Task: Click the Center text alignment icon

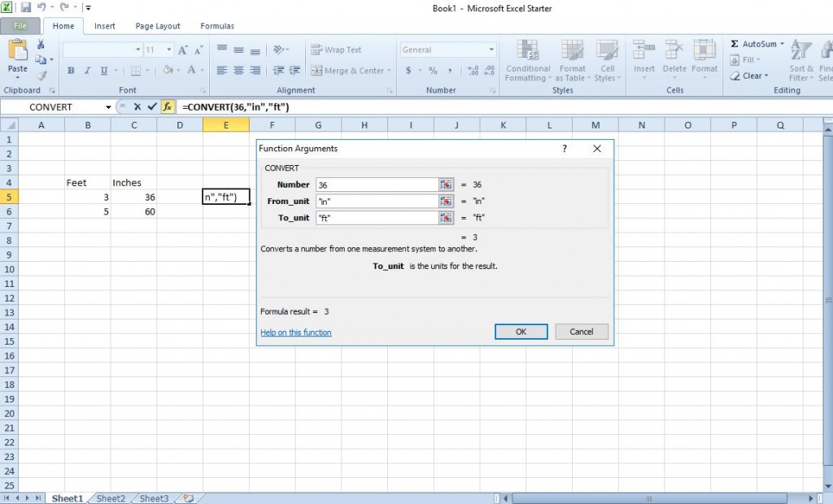Action: pyautogui.click(x=238, y=70)
